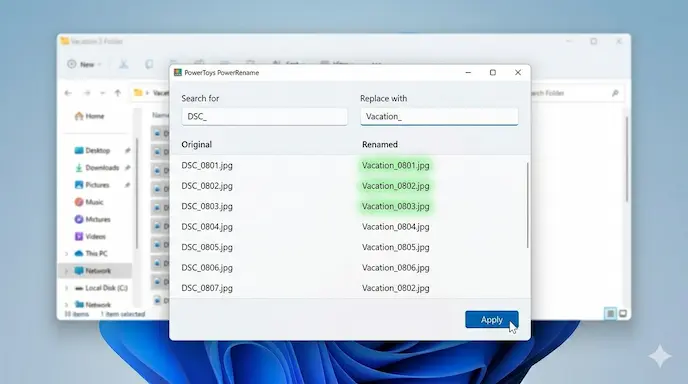Open Home in the navigation pane
Screen dimensions: 688x384
click(x=90, y=116)
